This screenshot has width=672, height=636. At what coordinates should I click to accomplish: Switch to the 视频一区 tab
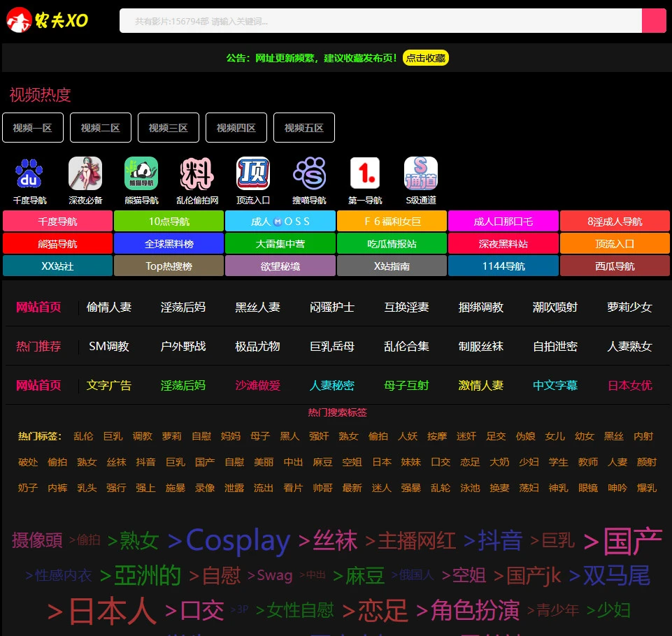(x=33, y=128)
